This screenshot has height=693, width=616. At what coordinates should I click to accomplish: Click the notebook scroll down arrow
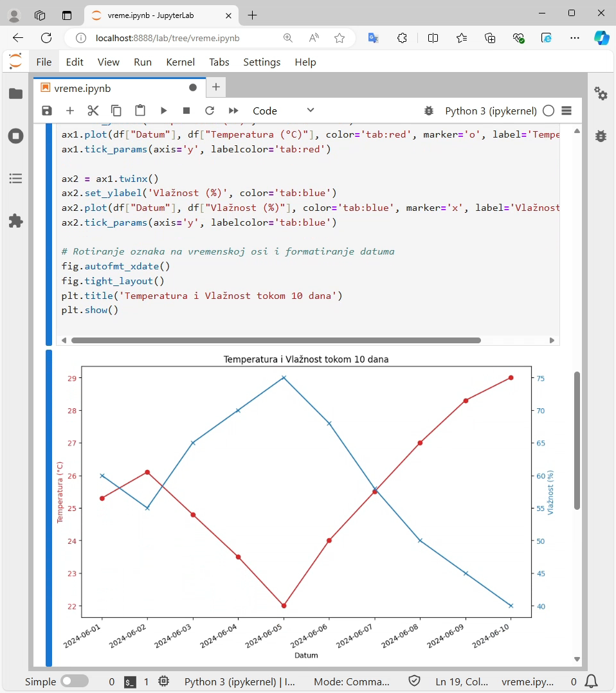click(577, 659)
